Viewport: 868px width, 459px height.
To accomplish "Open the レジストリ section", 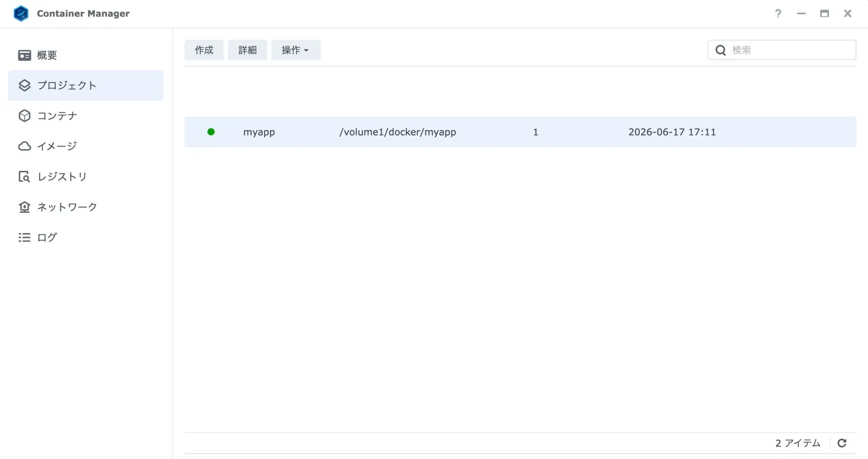I will coord(62,177).
